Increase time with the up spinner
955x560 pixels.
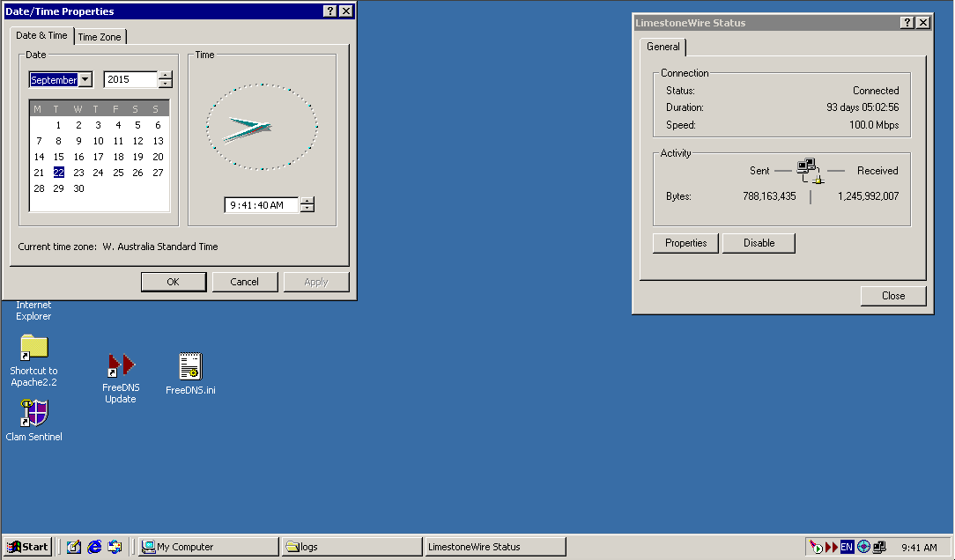(307, 201)
